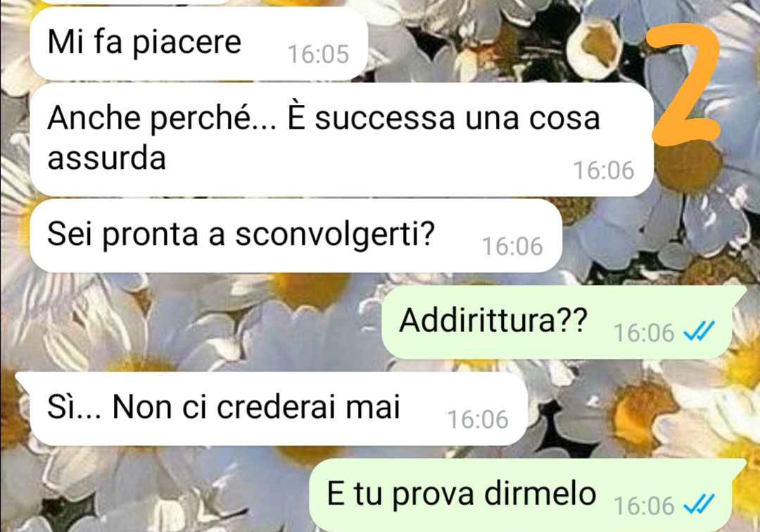
Task: Tap the 16:05 timestamp on "Mi fa piacere"
Action: [x=319, y=53]
